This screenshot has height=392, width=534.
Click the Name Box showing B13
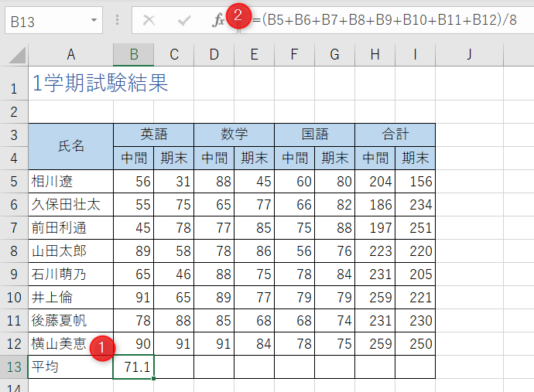coord(45,21)
